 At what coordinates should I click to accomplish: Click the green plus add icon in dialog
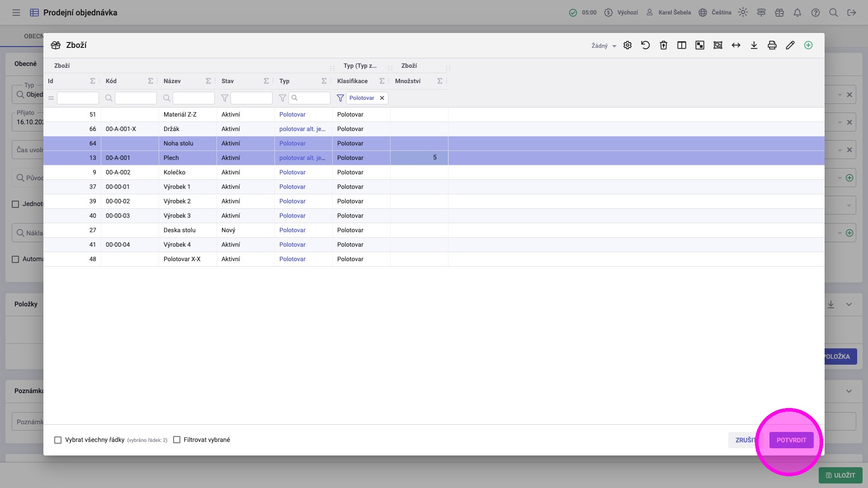click(x=808, y=45)
